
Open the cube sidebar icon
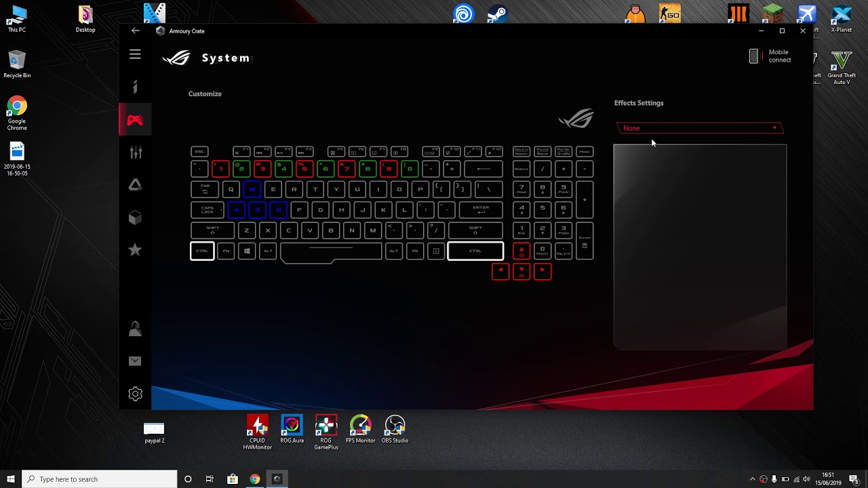135,218
